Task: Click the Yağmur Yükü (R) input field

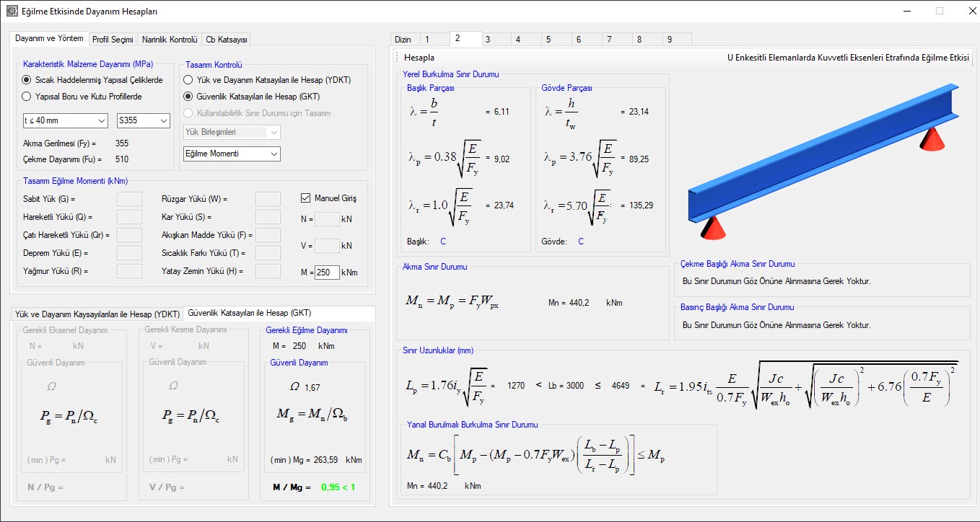Action: tap(129, 271)
